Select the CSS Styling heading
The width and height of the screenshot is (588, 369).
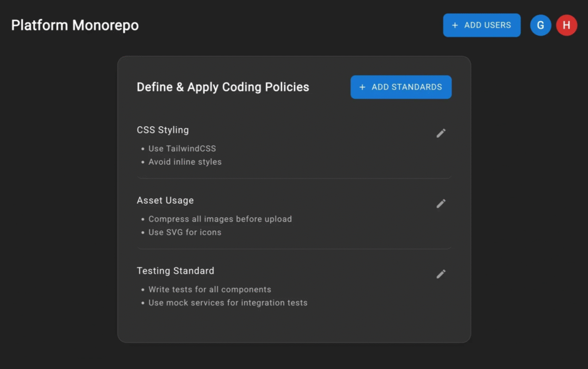pos(163,130)
